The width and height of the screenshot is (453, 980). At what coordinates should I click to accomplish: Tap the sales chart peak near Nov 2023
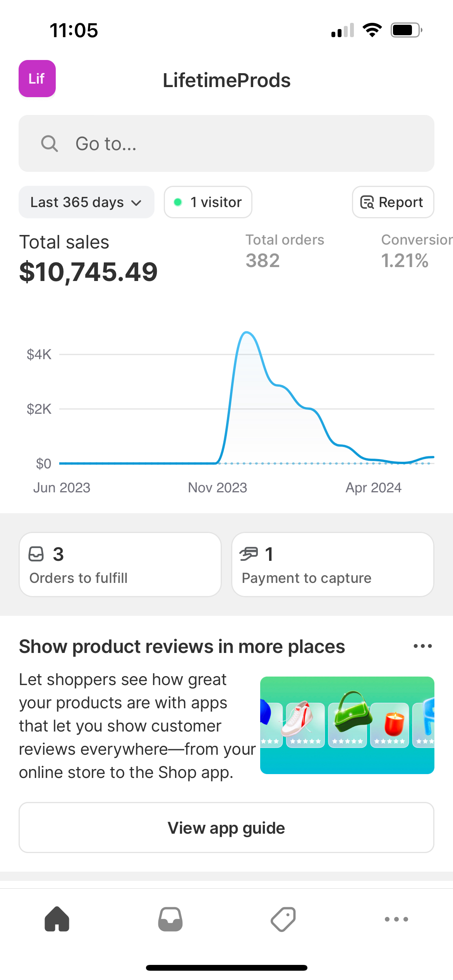click(247, 334)
